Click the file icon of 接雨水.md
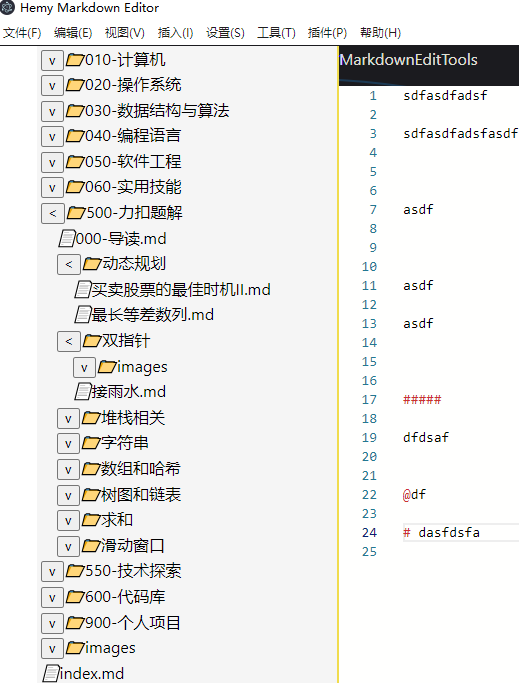This screenshot has width=519, height=683. point(82,392)
